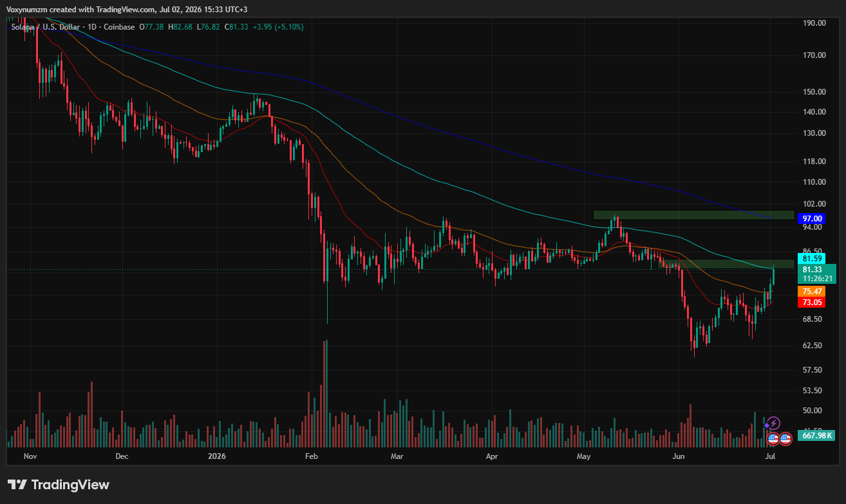Click the cyan 81.59 price label

coord(810,258)
